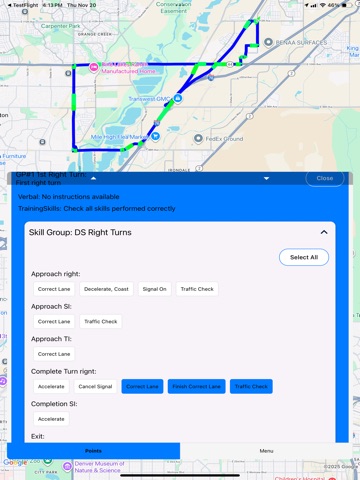
Task: Collapse the DS Right Turns skill group
Action: tap(324, 232)
